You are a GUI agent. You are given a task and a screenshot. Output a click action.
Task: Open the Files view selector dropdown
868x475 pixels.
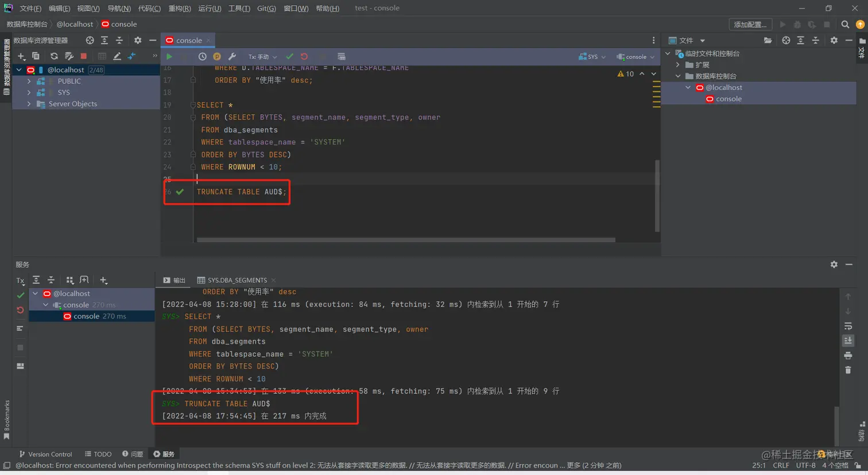(x=687, y=40)
